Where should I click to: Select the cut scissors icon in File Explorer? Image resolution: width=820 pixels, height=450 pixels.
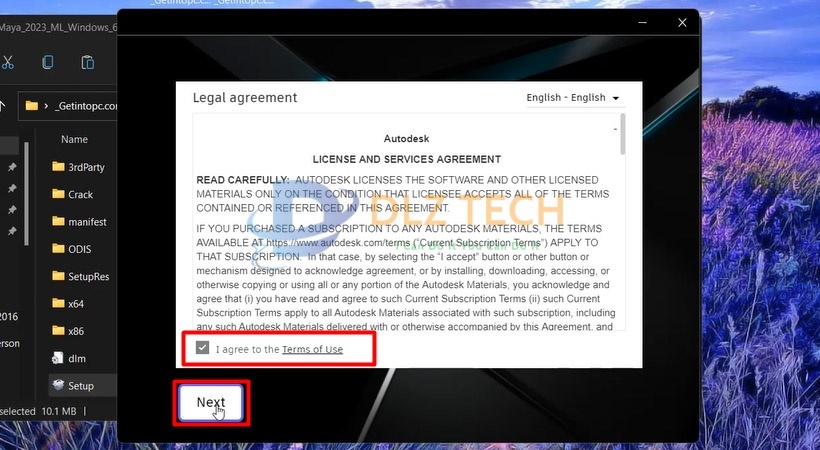pyautogui.click(x=7, y=62)
